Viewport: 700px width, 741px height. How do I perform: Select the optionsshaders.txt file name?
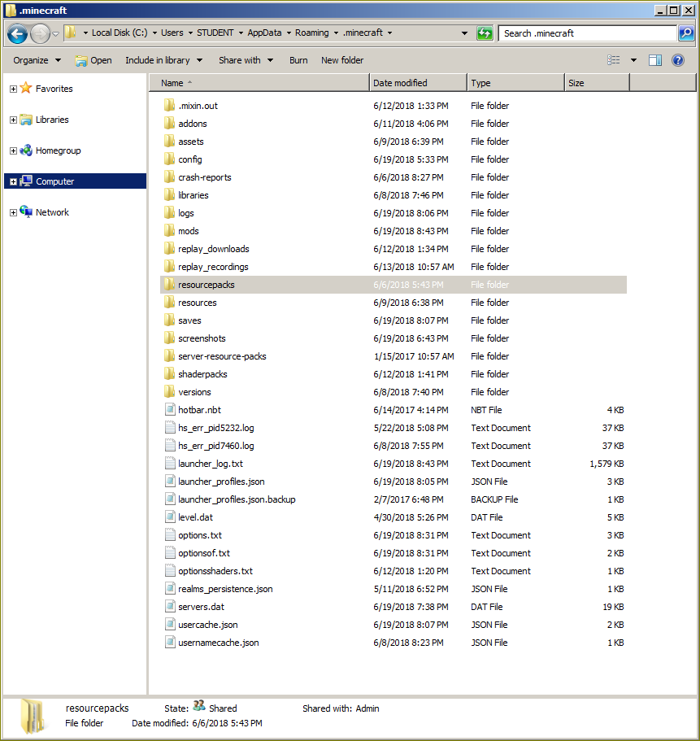tap(215, 571)
